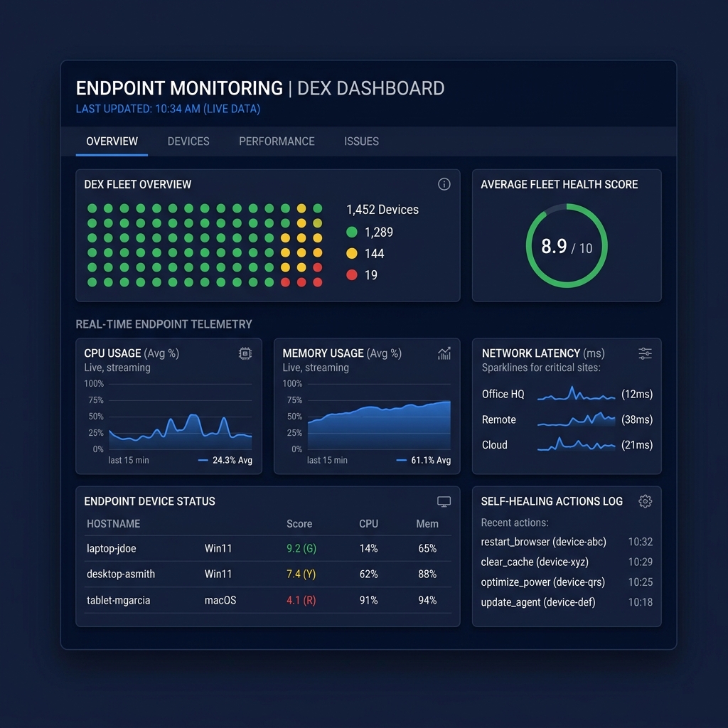Click the macOS entry for tablet-mgarcia
Viewport: 728px width, 728px height.
(x=220, y=600)
